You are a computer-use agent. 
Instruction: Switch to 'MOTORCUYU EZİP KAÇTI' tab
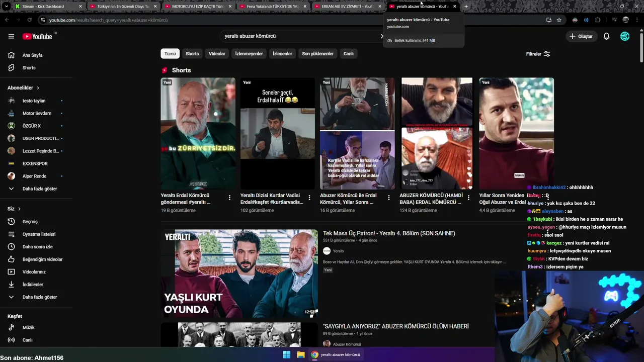pyautogui.click(x=198, y=7)
